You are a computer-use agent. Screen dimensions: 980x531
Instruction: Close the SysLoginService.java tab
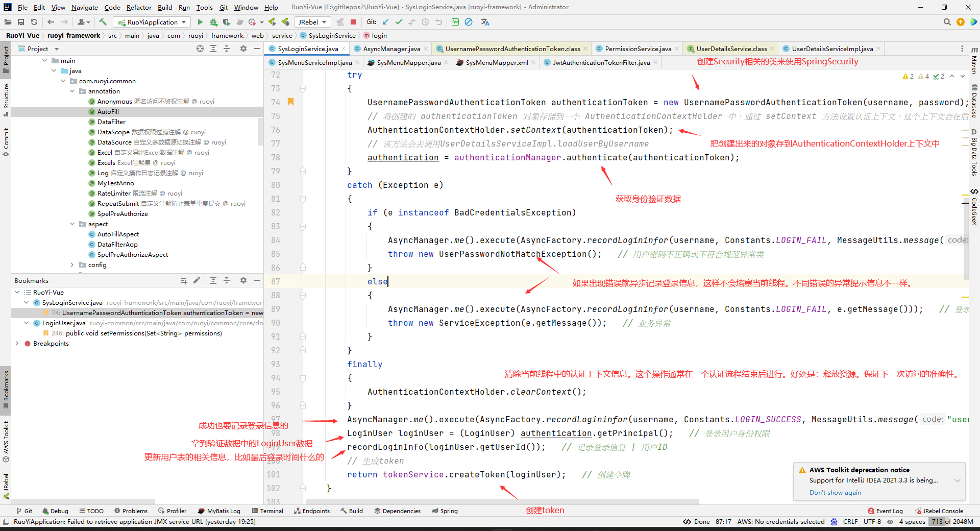[344, 49]
